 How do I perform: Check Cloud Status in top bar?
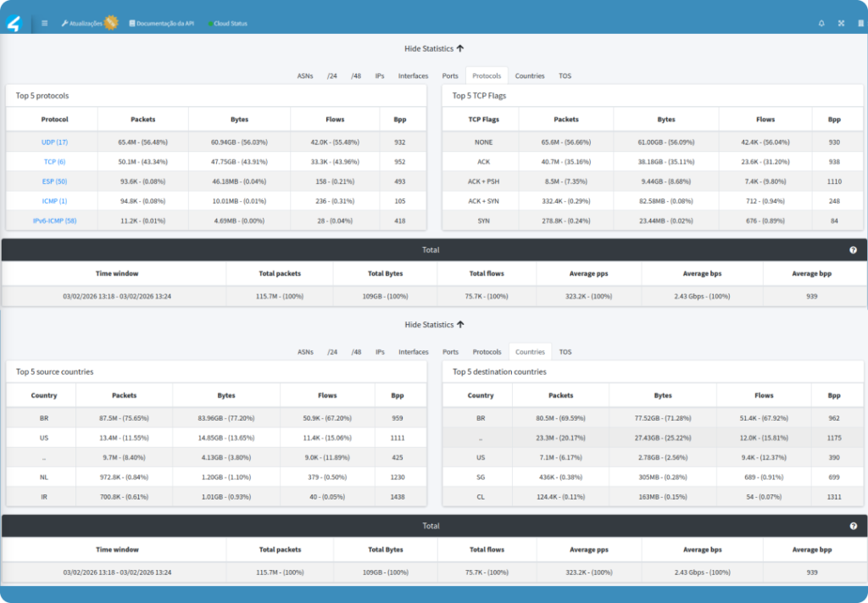pyautogui.click(x=227, y=24)
